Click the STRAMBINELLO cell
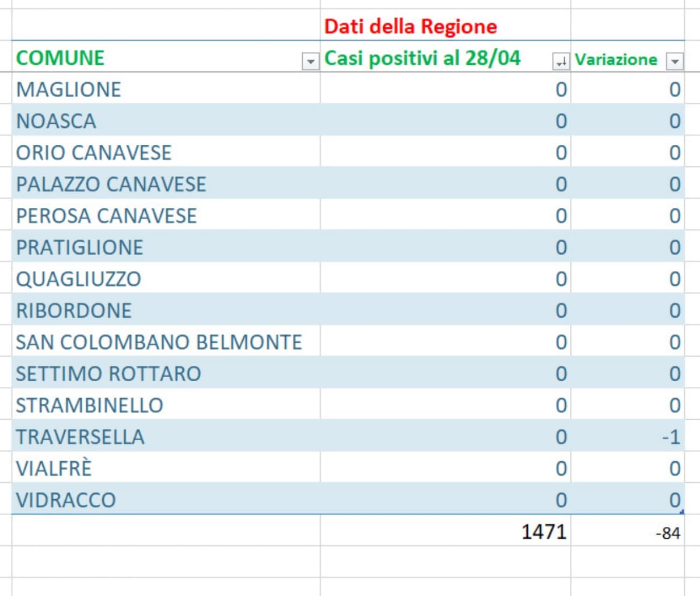Viewport: 700px width, 596px height. 89,405
